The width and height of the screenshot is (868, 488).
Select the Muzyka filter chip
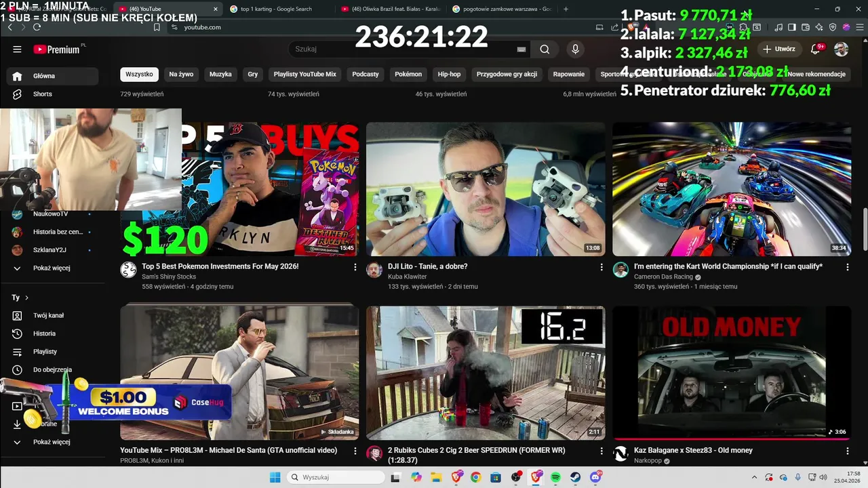pyautogui.click(x=220, y=74)
